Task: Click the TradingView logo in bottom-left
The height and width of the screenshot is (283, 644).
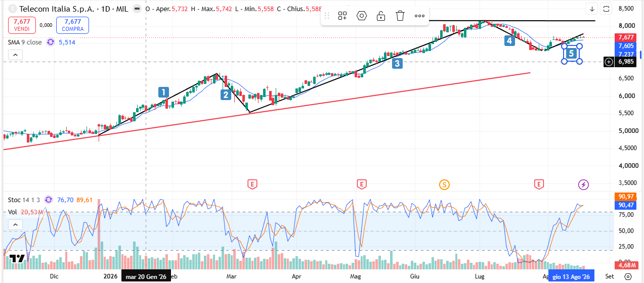Action: click(17, 259)
